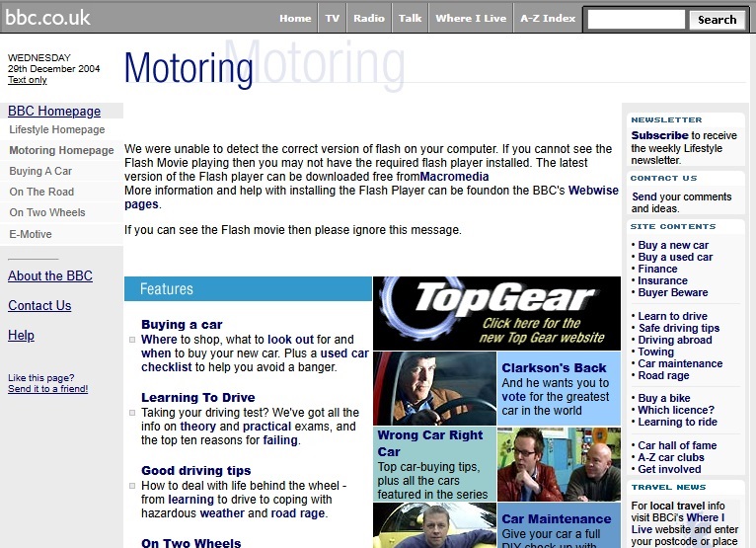Click the Clarkson driving photo

(434, 388)
